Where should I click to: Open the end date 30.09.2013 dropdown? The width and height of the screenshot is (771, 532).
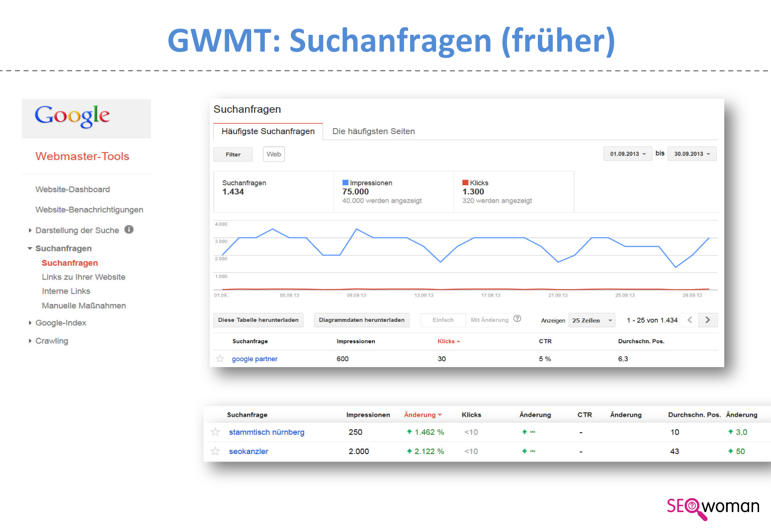(692, 154)
